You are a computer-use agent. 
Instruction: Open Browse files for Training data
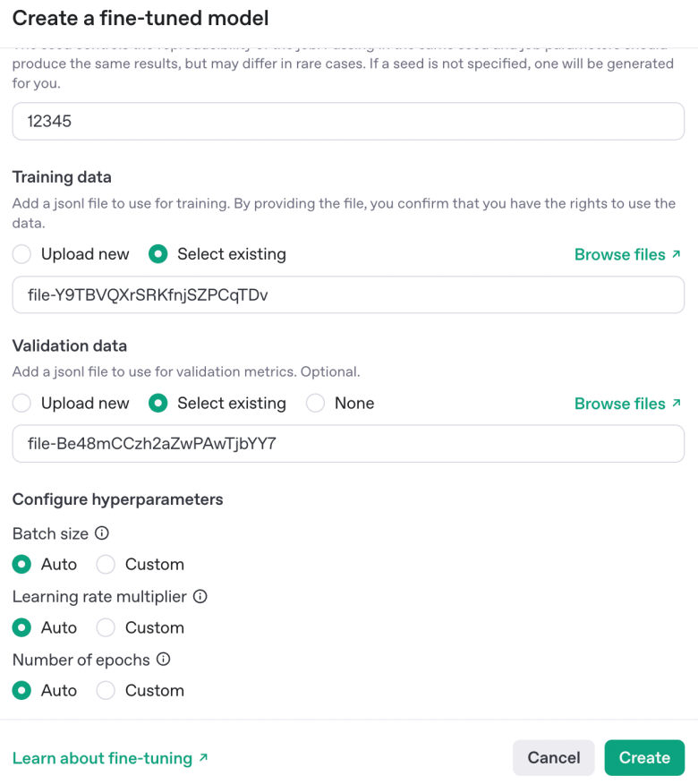point(627,254)
